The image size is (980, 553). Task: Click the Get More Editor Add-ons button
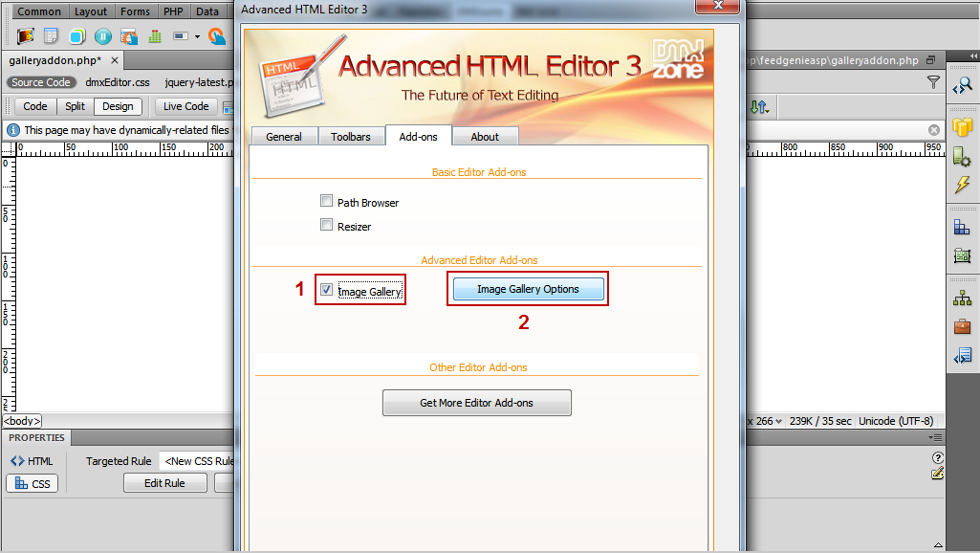pyautogui.click(x=477, y=403)
